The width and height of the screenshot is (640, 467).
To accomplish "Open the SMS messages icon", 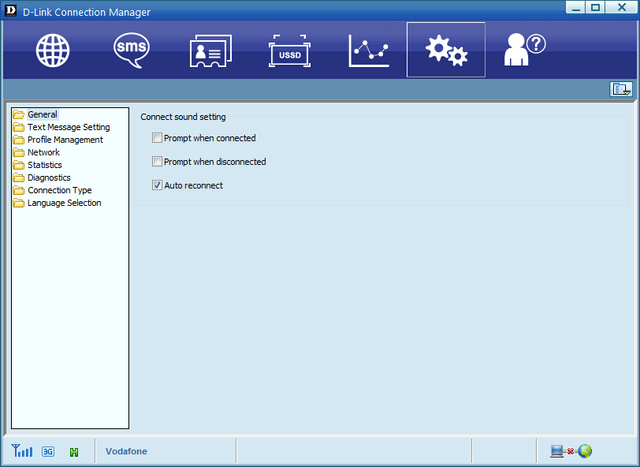I will coord(131,50).
